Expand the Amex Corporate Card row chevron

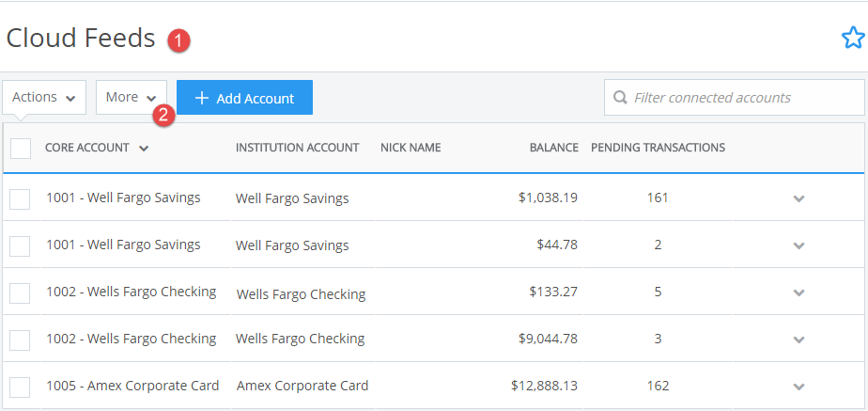pos(798,387)
